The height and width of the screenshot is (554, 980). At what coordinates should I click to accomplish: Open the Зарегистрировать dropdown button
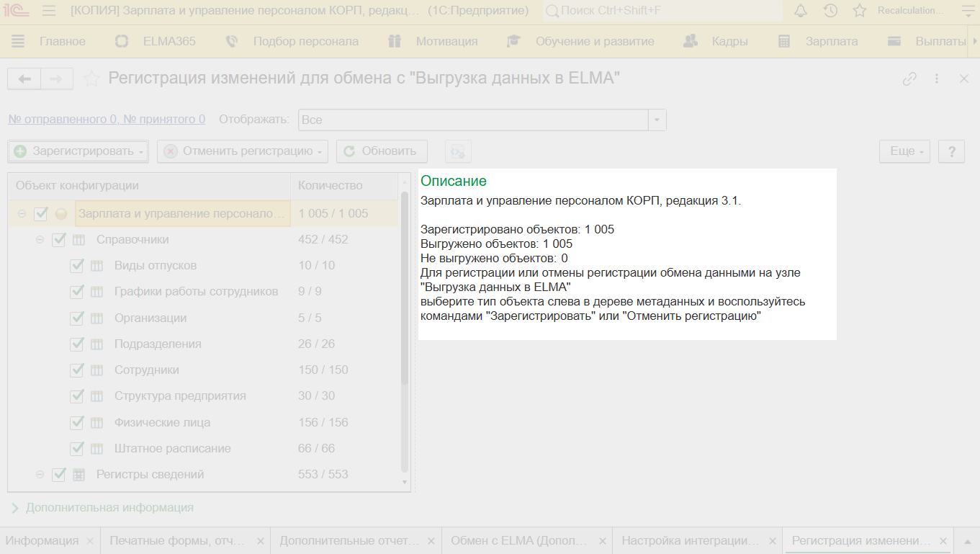coord(78,151)
